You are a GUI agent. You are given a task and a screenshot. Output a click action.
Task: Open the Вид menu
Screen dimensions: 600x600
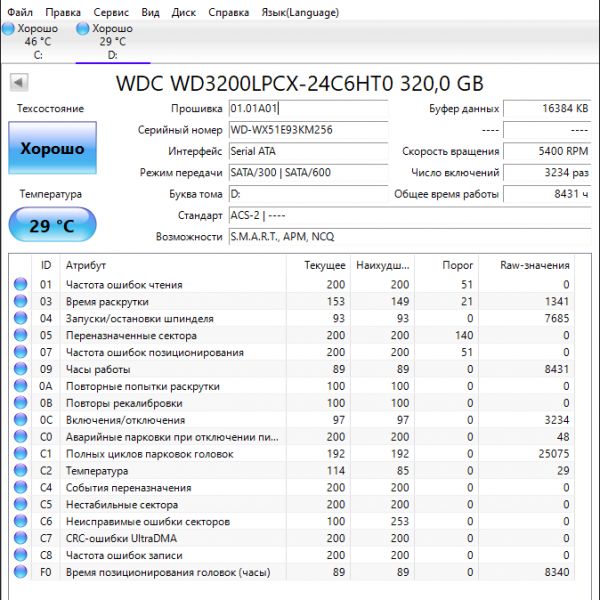tap(150, 12)
